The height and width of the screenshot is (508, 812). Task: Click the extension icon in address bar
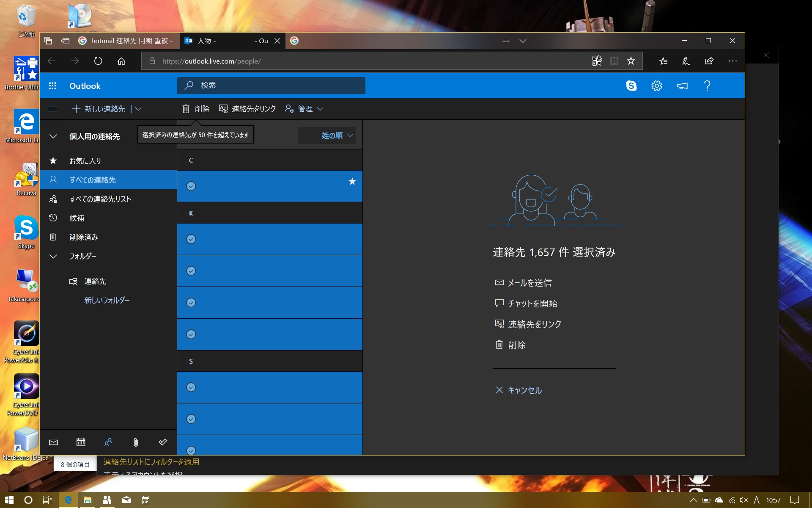point(597,61)
